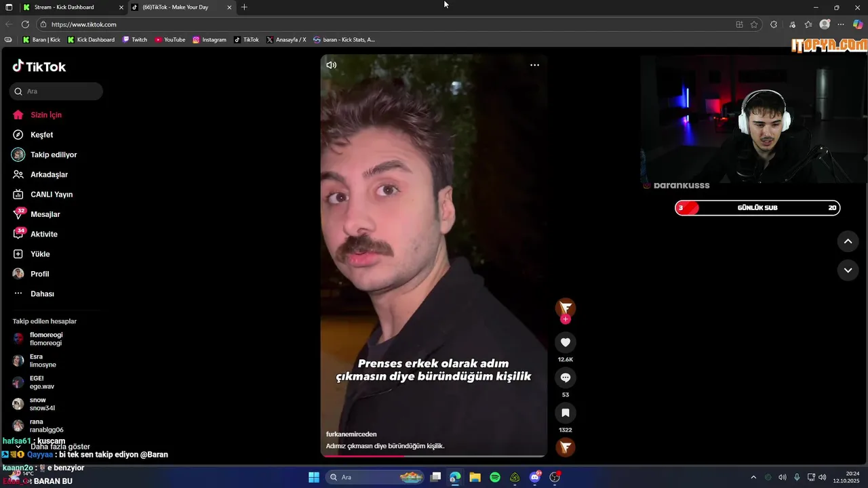Open YouTube bookmark
The width and height of the screenshot is (868, 488).
pos(170,40)
